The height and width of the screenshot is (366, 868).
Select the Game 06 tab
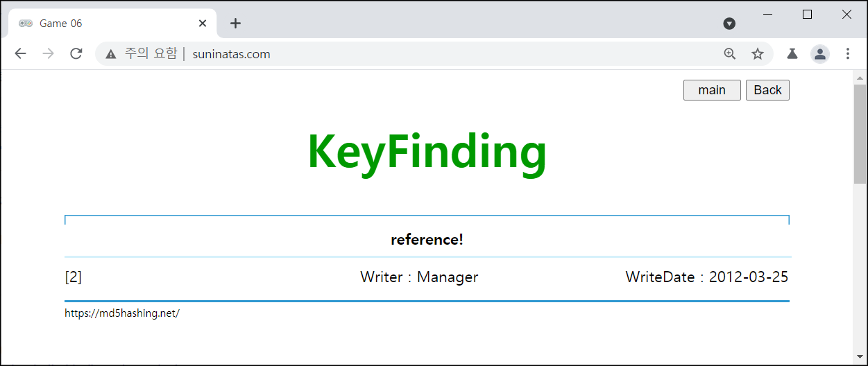point(113,24)
